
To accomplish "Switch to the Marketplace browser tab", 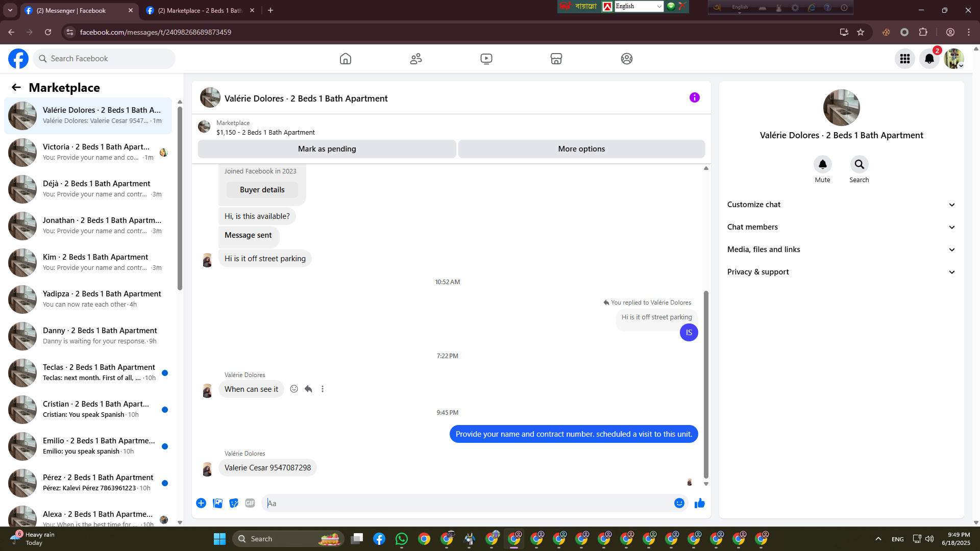I will click(x=200, y=10).
